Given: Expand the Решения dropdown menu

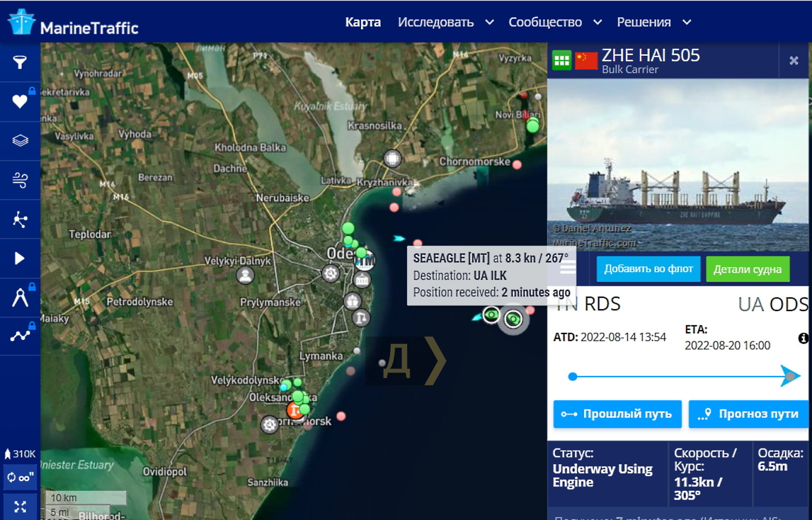Looking at the screenshot, I should pos(654,22).
